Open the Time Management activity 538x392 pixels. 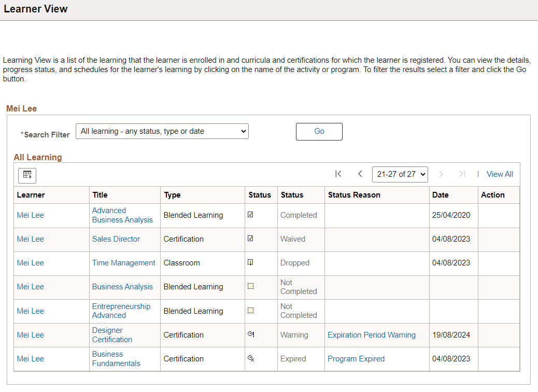click(x=124, y=263)
